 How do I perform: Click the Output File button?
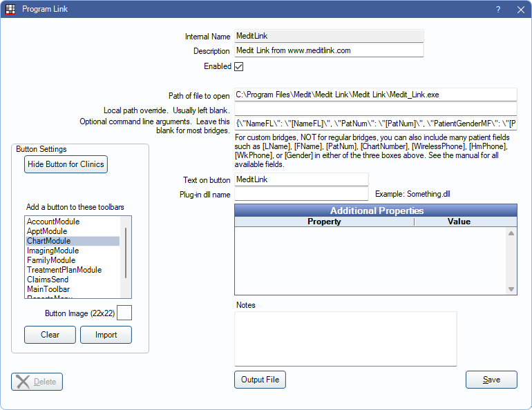260,380
